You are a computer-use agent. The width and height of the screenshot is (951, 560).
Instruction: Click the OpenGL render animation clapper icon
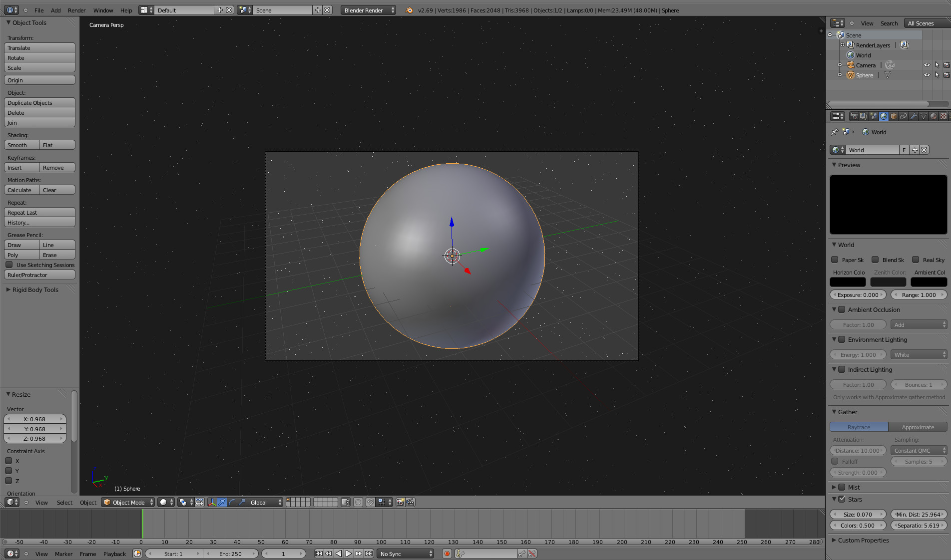(410, 502)
